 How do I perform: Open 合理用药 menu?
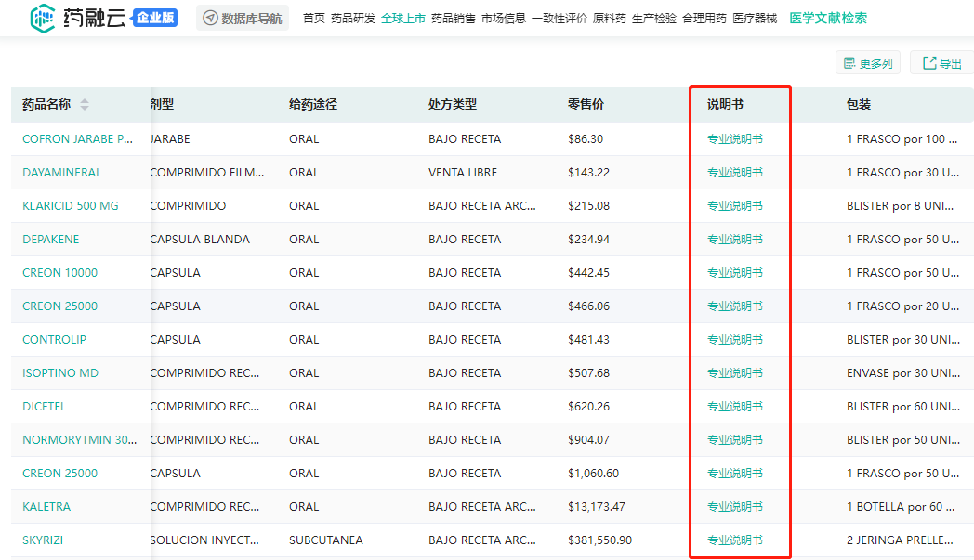point(704,18)
